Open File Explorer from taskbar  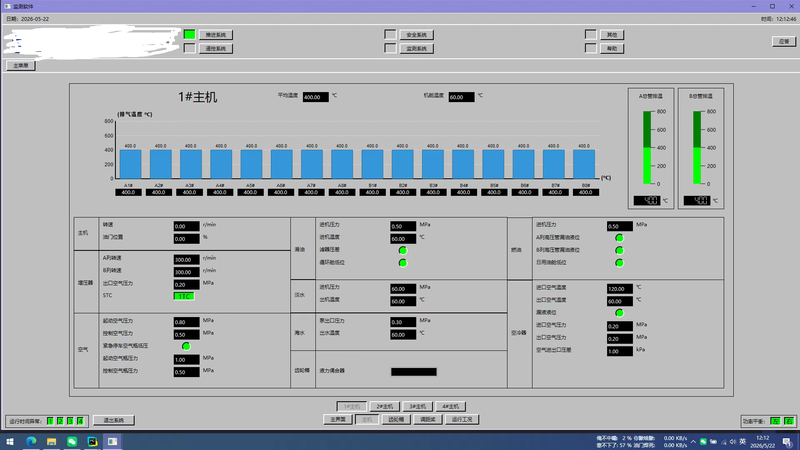point(52,441)
